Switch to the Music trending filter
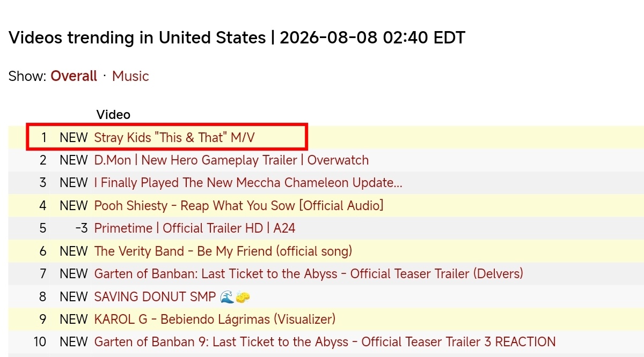This screenshot has width=644, height=357. click(130, 76)
